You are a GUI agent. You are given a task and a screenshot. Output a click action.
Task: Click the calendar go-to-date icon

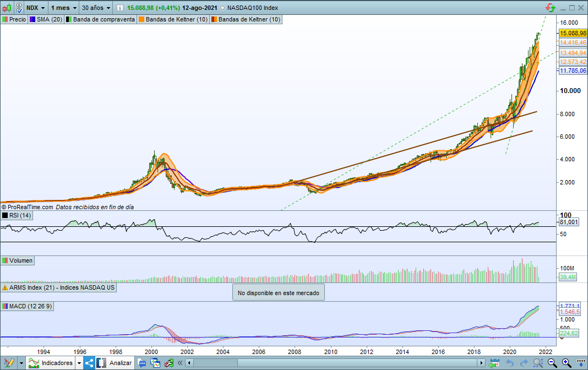point(494,363)
